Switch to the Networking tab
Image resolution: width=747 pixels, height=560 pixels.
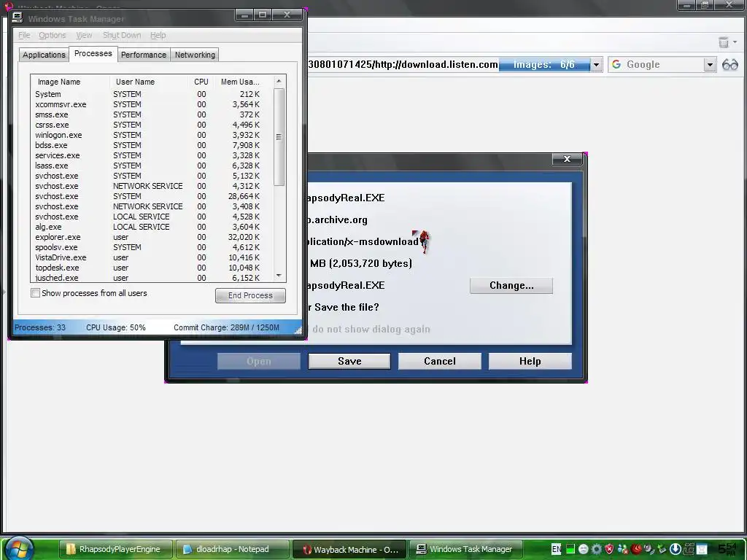pyautogui.click(x=195, y=55)
